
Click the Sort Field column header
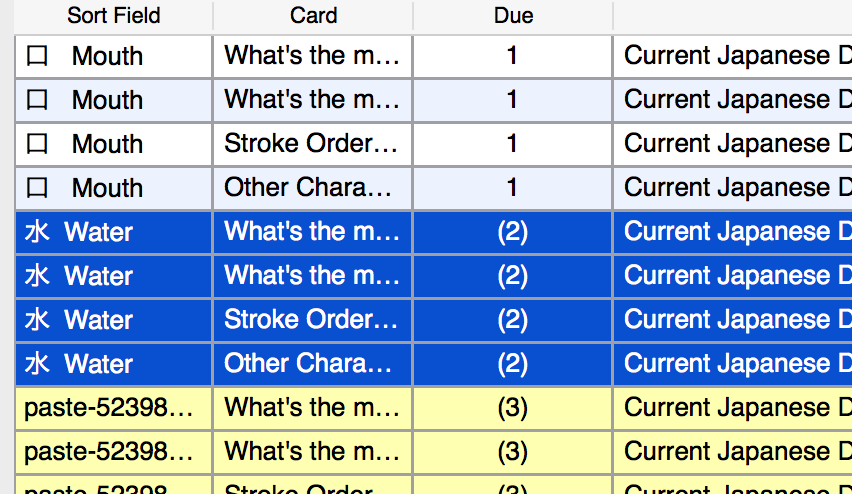(113, 16)
